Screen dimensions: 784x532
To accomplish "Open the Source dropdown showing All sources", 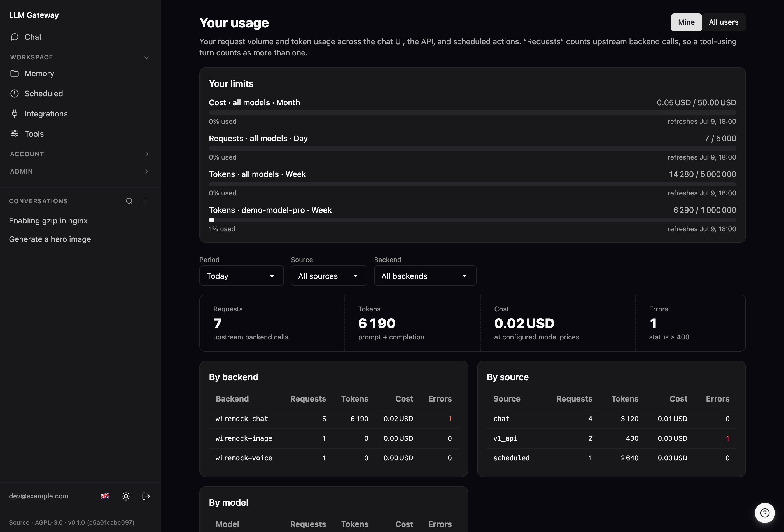I will point(329,276).
